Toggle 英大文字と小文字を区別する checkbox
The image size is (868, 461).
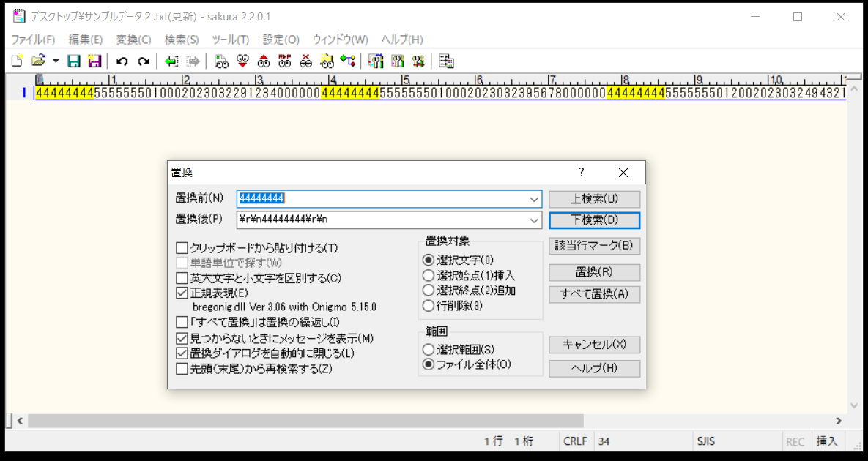pyautogui.click(x=182, y=277)
